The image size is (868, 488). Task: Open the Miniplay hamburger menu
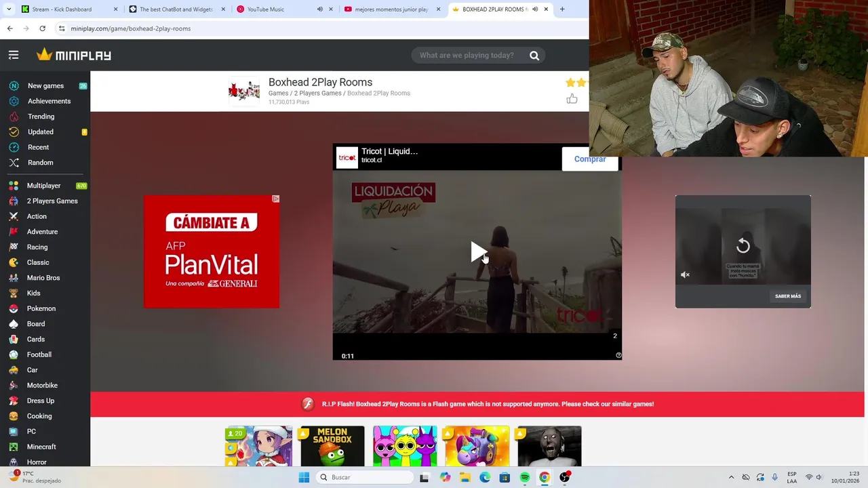pos(14,55)
